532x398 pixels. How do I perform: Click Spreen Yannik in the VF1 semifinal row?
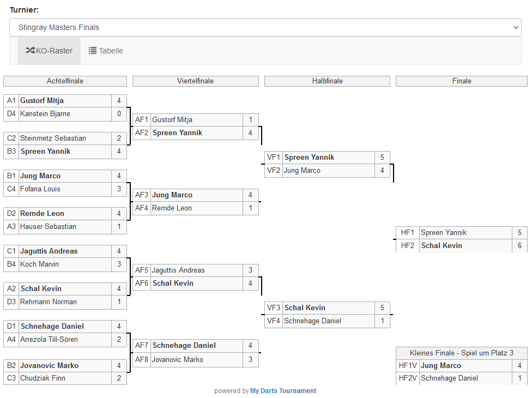coord(309,157)
